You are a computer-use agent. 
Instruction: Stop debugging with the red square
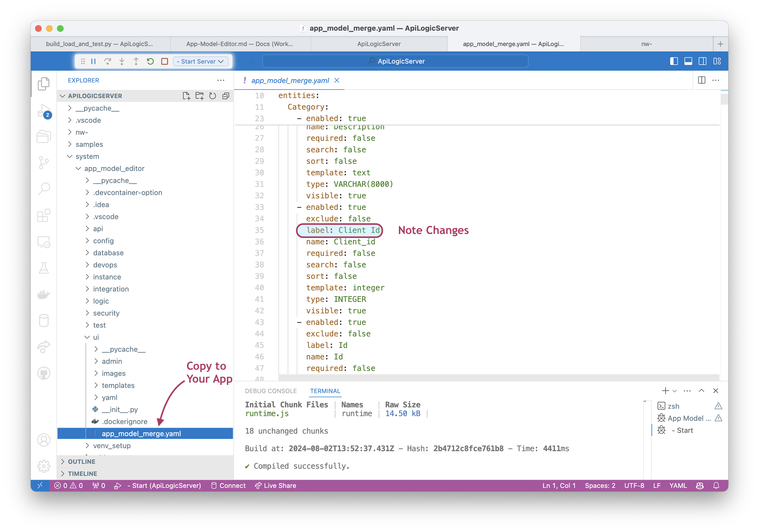pyautogui.click(x=165, y=61)
